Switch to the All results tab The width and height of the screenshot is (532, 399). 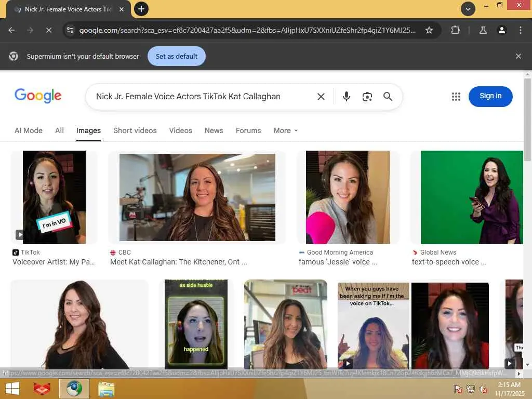[x=59, y=130]
